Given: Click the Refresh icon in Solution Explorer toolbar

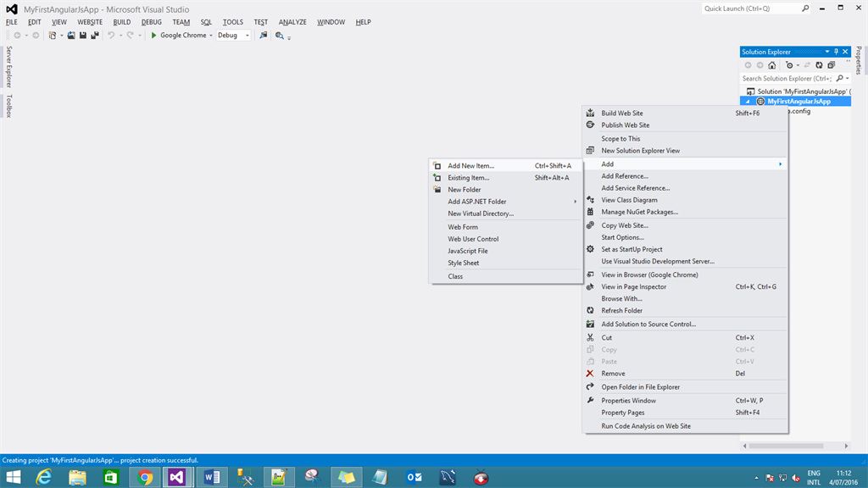Looking at the screenshot, I should (820, 65).
